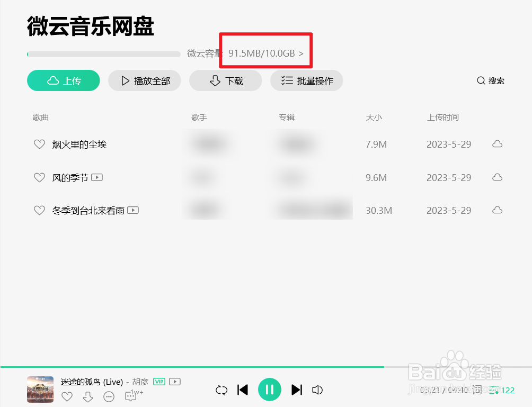Click the VIP badge in player bar
Screen dimensions: 532x407
pyautogui.click(x=159, y=382)
